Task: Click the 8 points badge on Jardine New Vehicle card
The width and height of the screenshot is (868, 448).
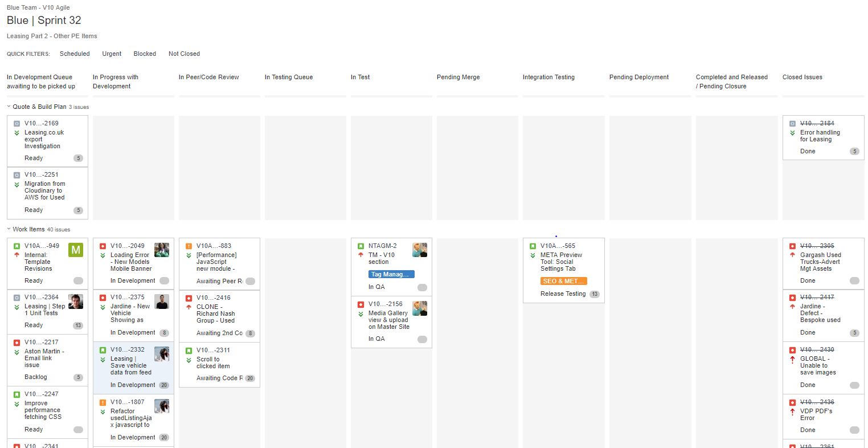Action: click(x=164, y=333)
